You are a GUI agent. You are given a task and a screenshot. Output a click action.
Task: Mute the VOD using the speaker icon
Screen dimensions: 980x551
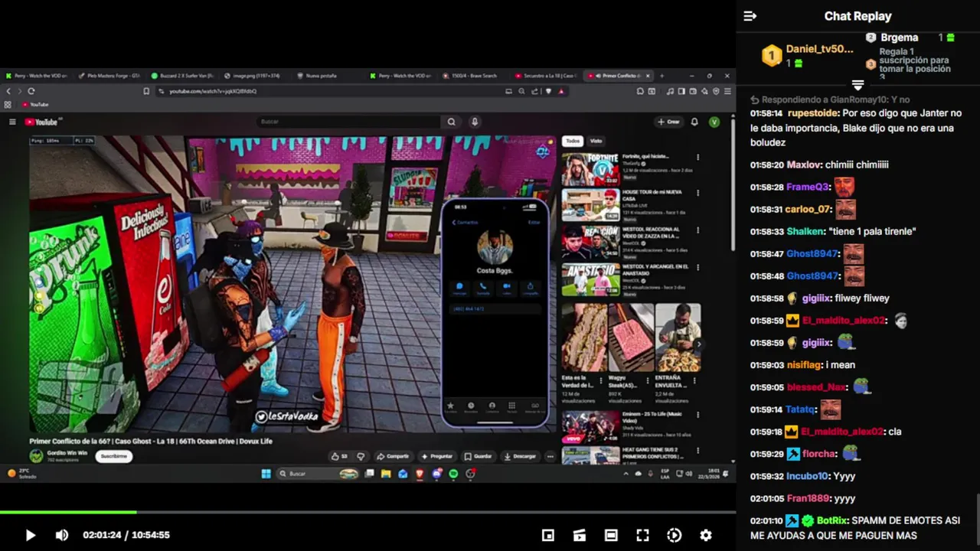click(x=62, y=535)
